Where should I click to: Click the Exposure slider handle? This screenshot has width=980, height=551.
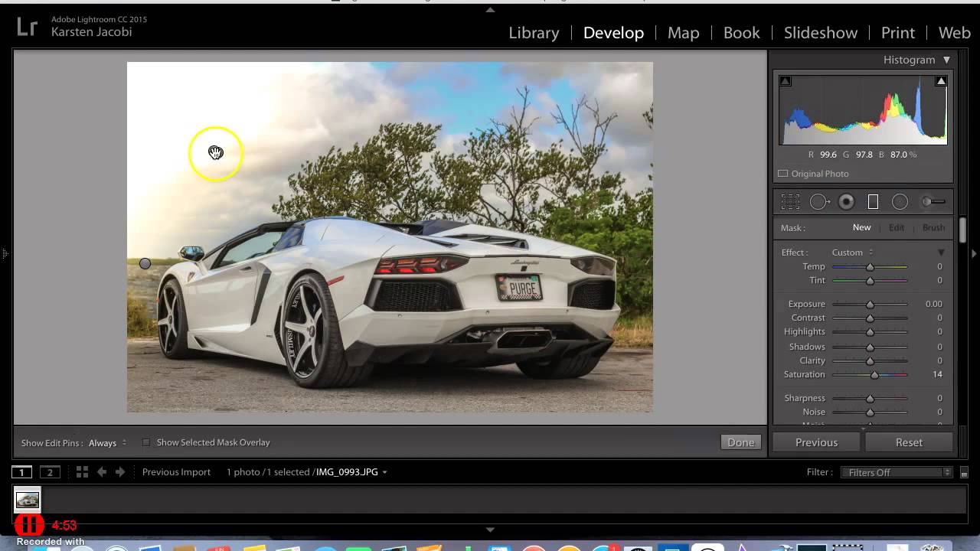[870, 305]
